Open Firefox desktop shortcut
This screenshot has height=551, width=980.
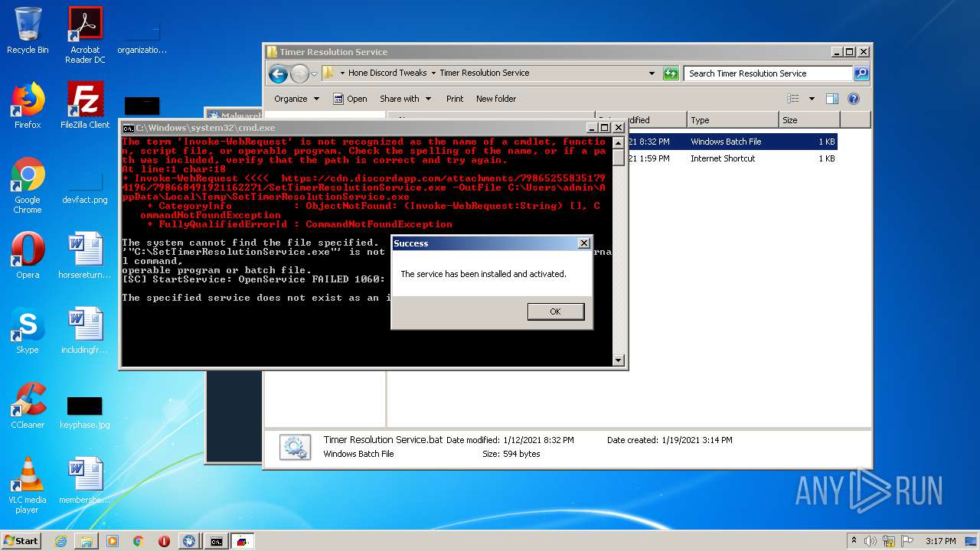click(28, 106)
